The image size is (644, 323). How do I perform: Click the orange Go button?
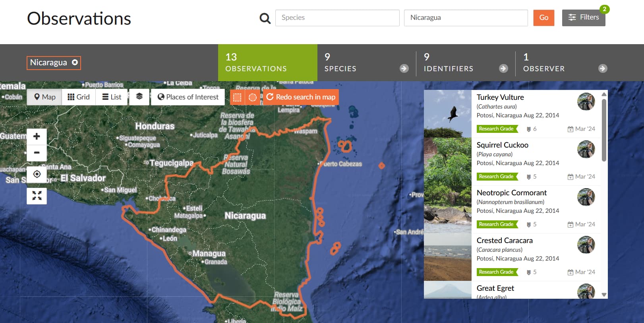pyautogui.click(x=544, y=18)
